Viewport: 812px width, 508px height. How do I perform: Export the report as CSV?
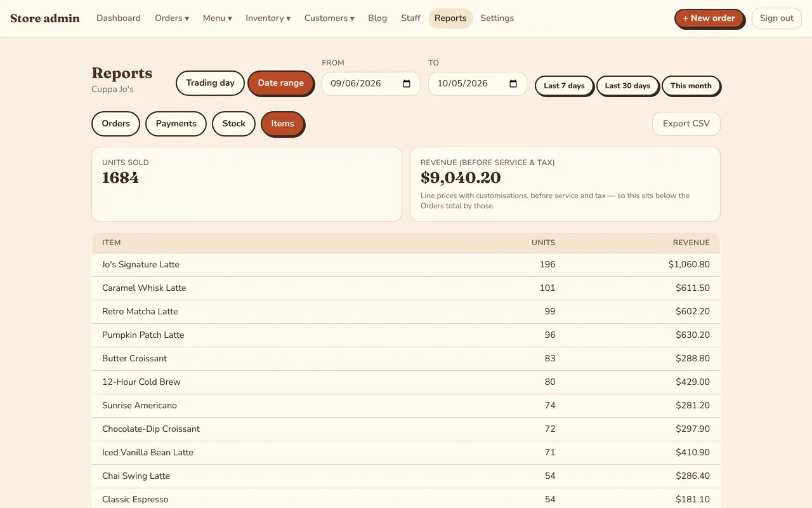pyautogui.click(x=686, y=124)
